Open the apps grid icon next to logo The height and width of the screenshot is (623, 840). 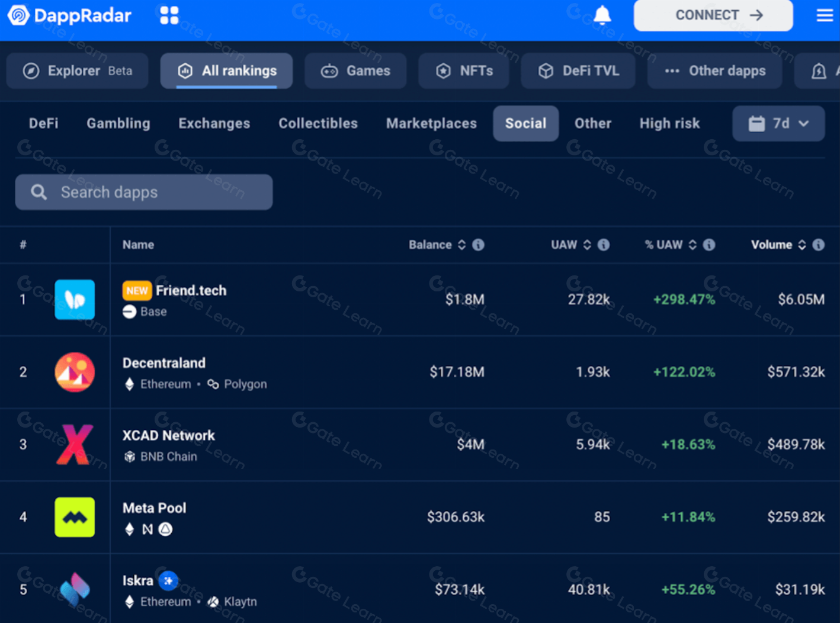(169, 15)
